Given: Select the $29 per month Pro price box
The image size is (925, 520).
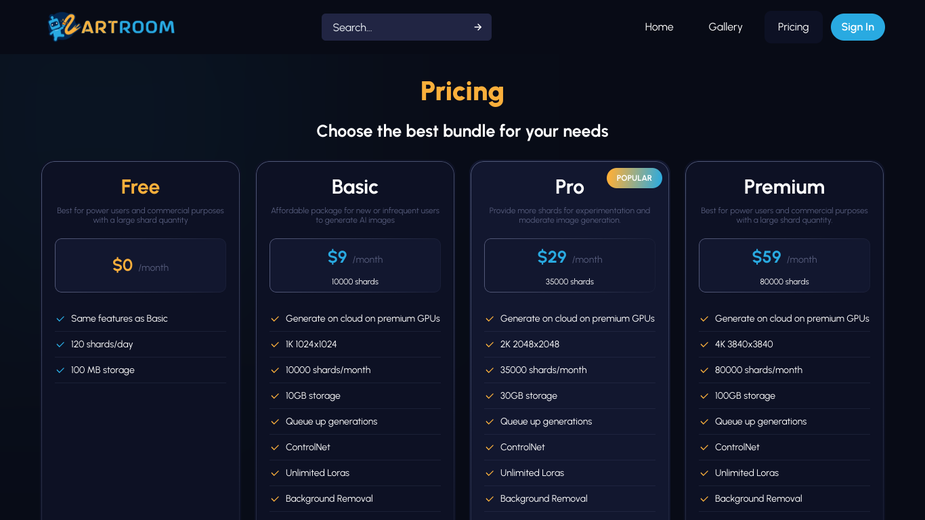Looking at the screenshot, I should (x=569, y=265).
